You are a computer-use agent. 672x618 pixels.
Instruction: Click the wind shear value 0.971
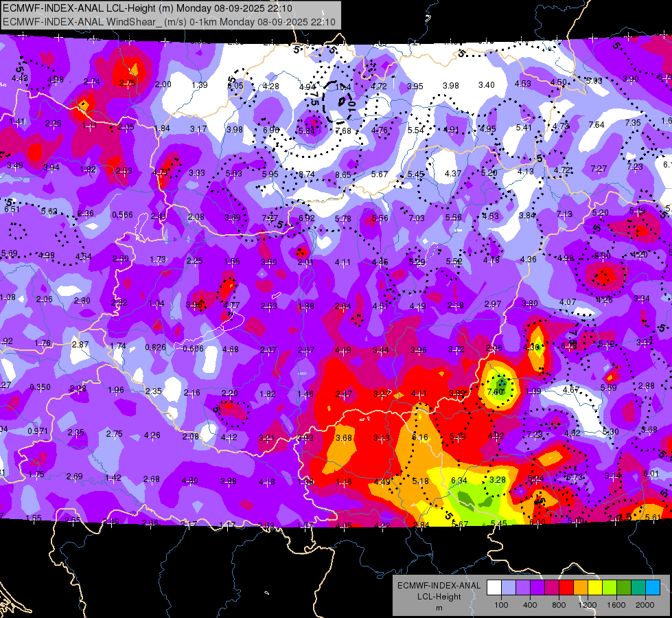(x=38, y=431)
